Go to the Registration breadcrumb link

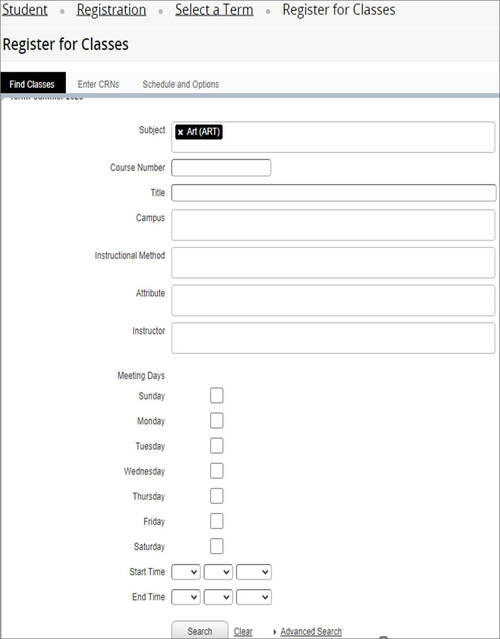click(x=111, y=10)
